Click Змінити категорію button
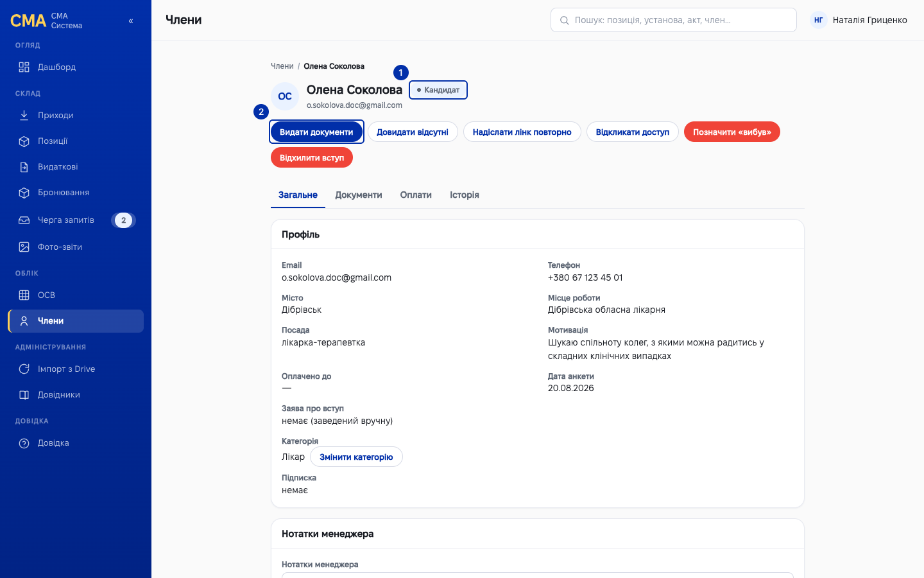This screenshot has width=924, height=578. pos(356,457)
